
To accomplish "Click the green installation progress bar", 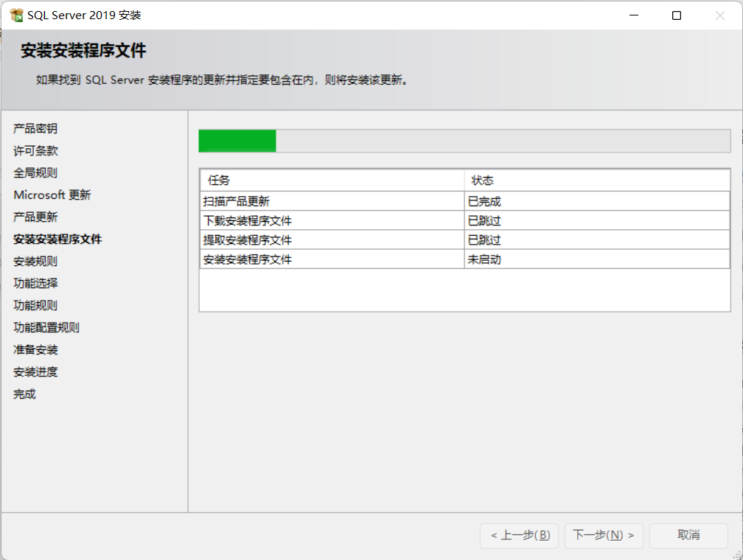I will [236, 140].
